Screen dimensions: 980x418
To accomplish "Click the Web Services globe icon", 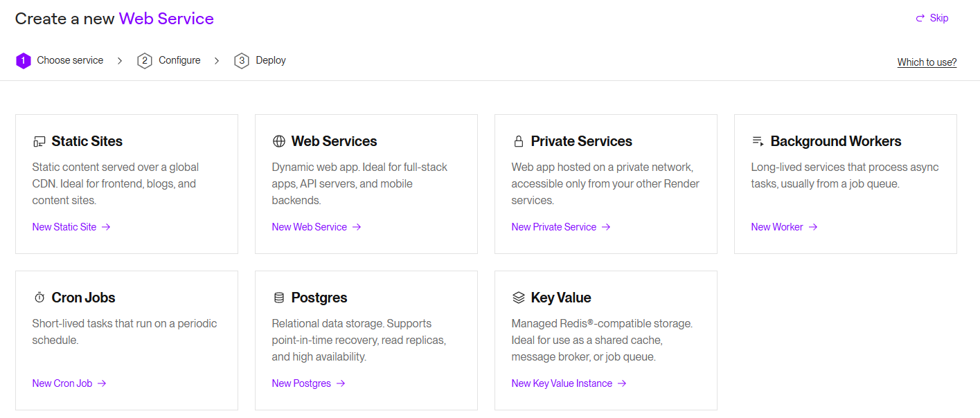I will pyautogui.click(x=279, y=142).
